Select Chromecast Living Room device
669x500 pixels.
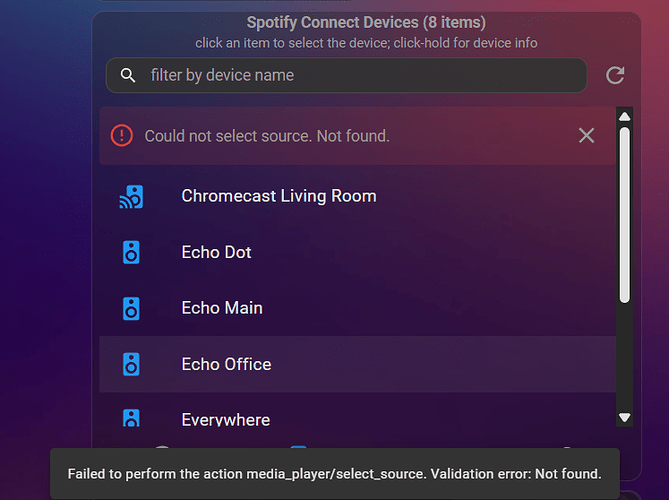pyautogui.click(x=358, y=196)
